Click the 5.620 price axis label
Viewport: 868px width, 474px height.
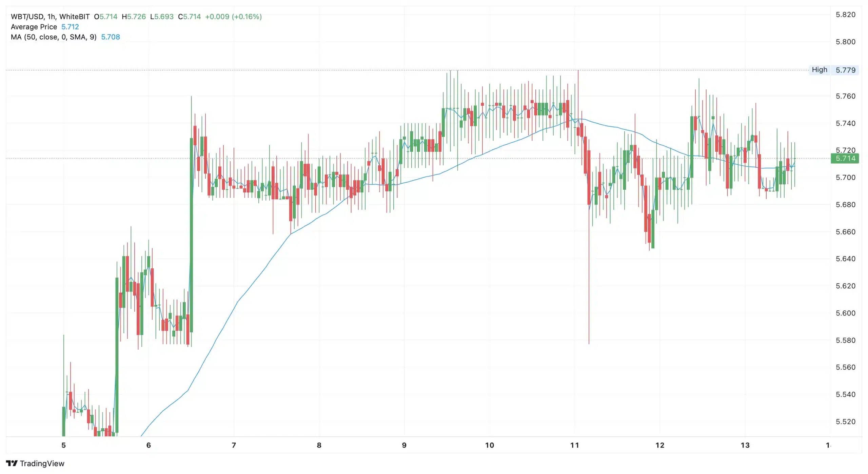[x=846, y=286]
